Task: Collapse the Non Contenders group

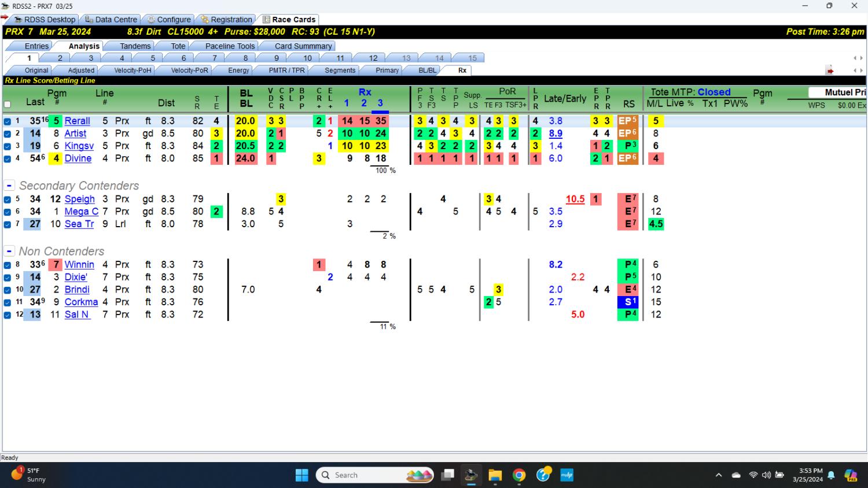Action: (9, 252)
